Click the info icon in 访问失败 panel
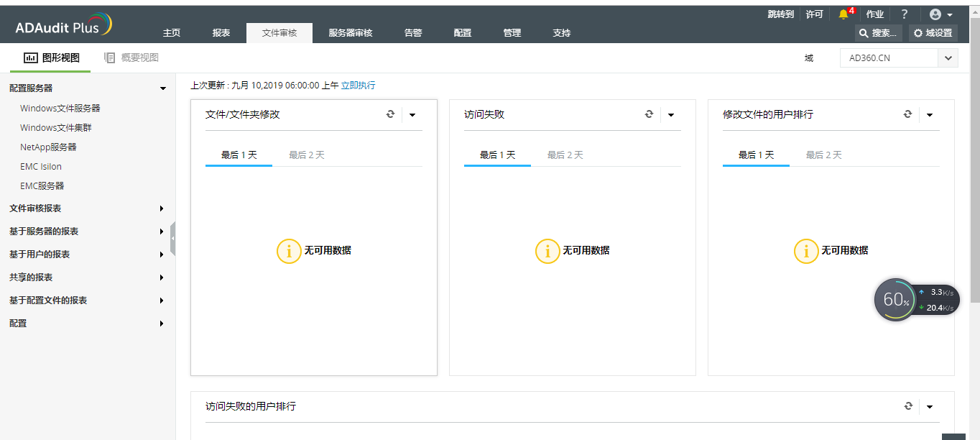Screen dimensions: 980x440 point(547,251)
